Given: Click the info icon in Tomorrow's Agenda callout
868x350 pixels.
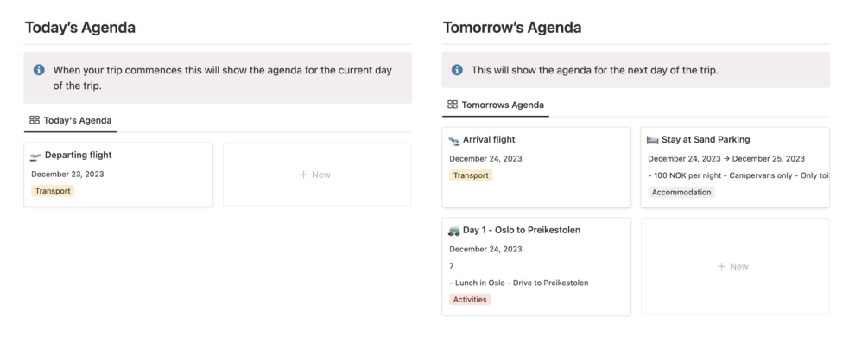Looking at the screenshot, I should [x=457, y=70].
